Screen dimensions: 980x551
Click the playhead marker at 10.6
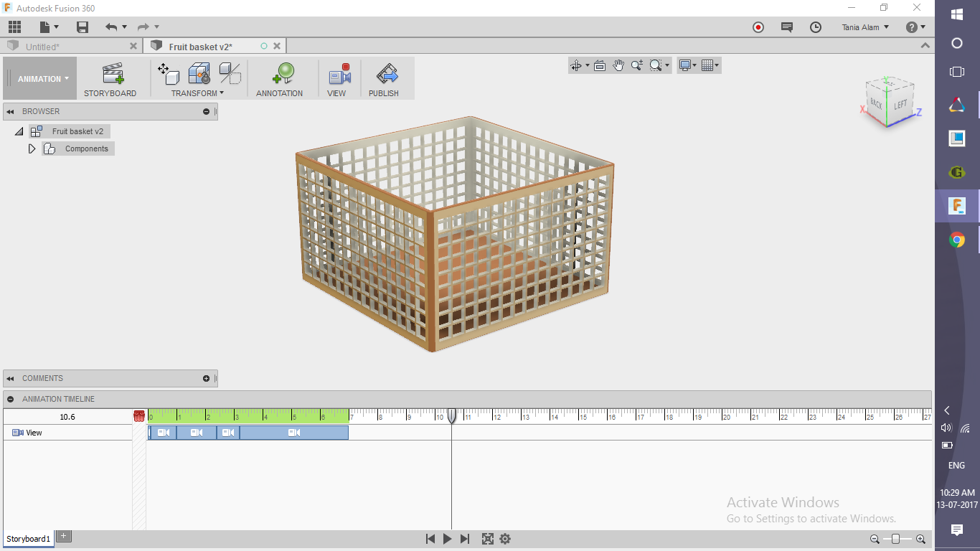pos(452,415)
